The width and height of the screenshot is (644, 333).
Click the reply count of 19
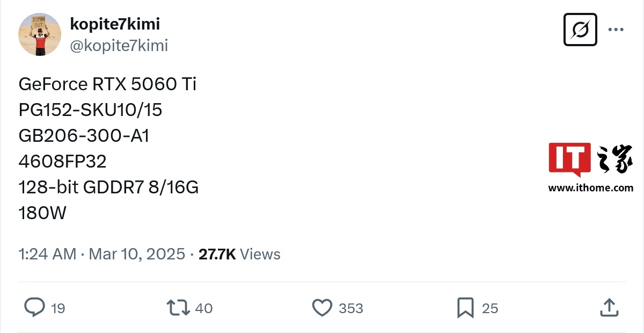click(x=58, y=308)
